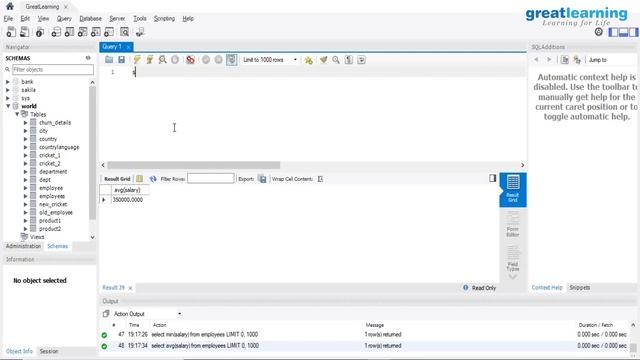Create a new table icon

(69, 32)
